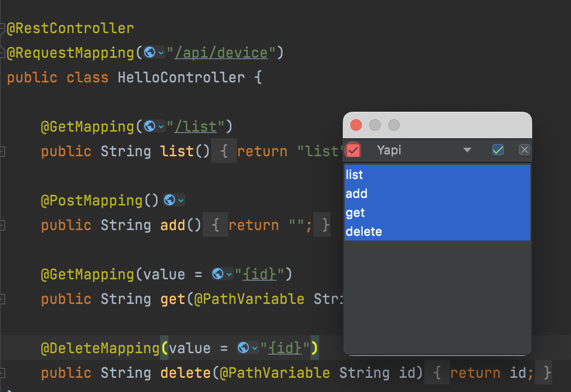Click the @RestController annotation
The width and height of the screenshot is (571, 392).
coord(71,28)
